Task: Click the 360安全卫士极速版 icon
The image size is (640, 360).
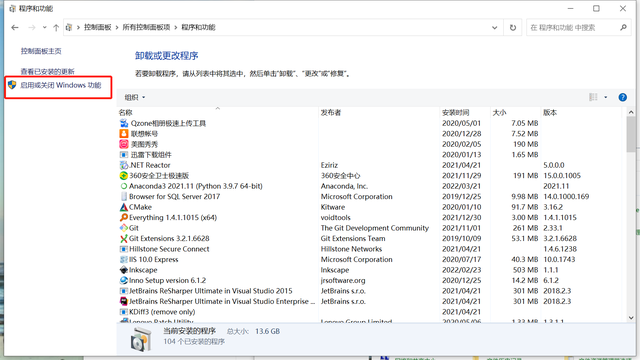Action: click(x=124, y=176)
